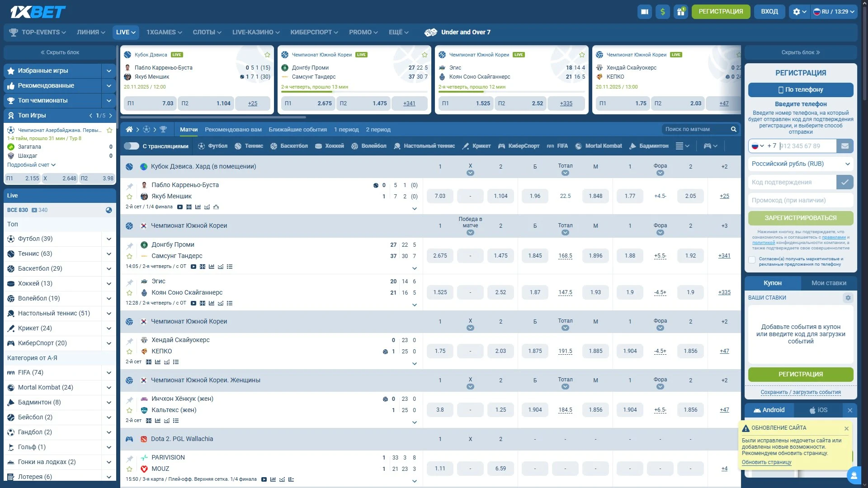Click the Код подтверждения input field
Viewport: 868px width, 488px height.
coord(792,182)
